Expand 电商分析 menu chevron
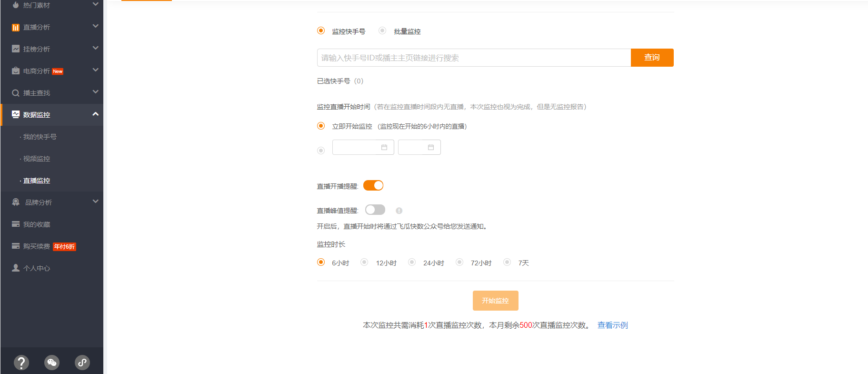 (x=95, y=70)
